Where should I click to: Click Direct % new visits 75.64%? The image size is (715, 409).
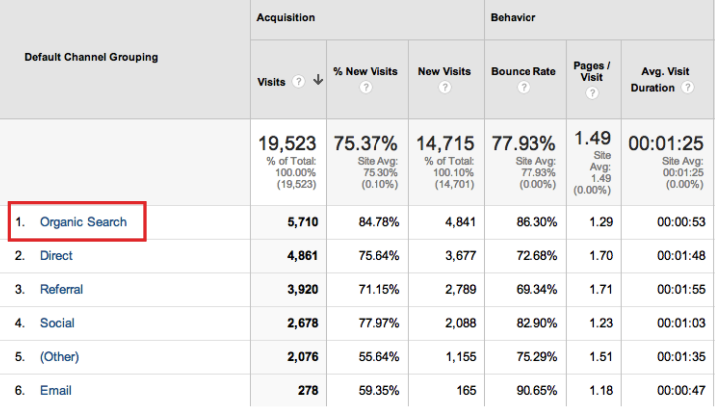[378, 256]
